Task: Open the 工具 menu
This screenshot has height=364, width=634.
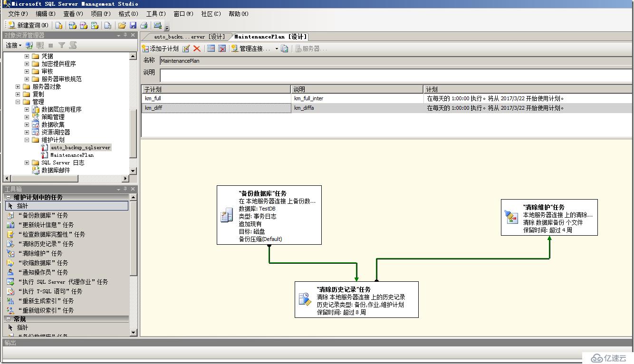Action: 156,14
